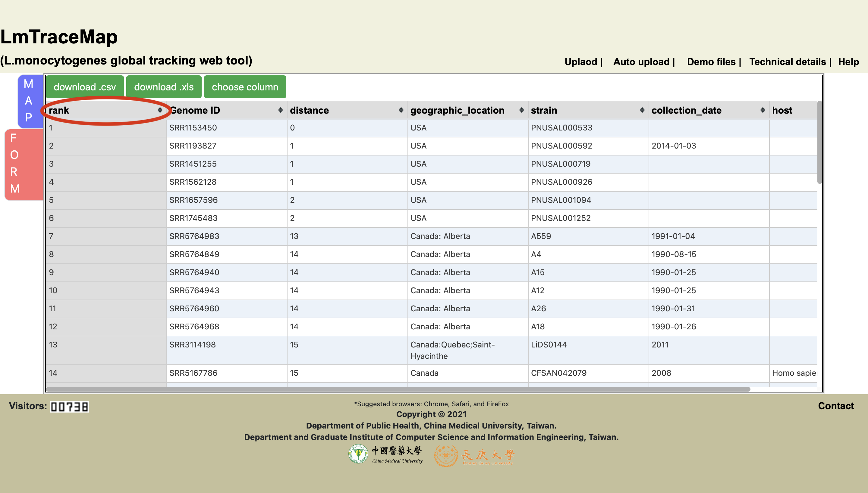Click strain PNUSAL000533 cell
868x493 pixels.
click(x=588, y=128)
